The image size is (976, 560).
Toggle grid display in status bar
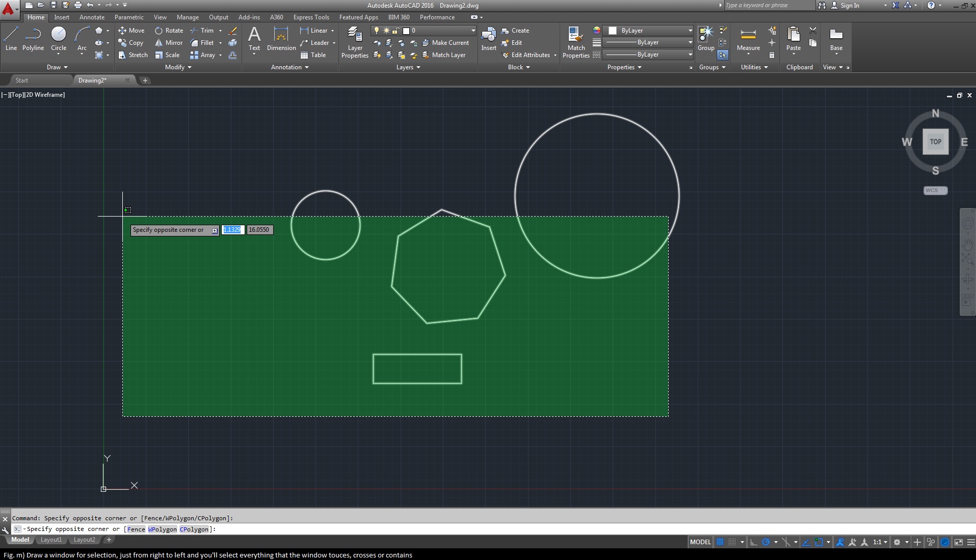(720, 542)
